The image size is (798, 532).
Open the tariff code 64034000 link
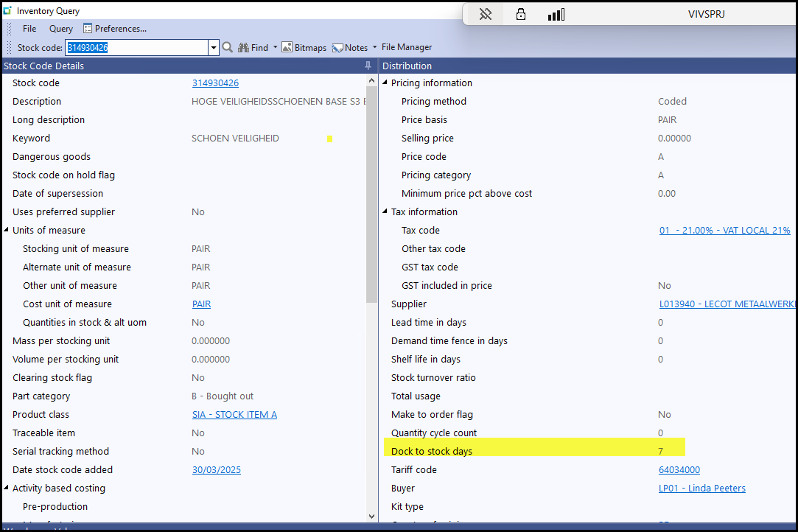679,469
